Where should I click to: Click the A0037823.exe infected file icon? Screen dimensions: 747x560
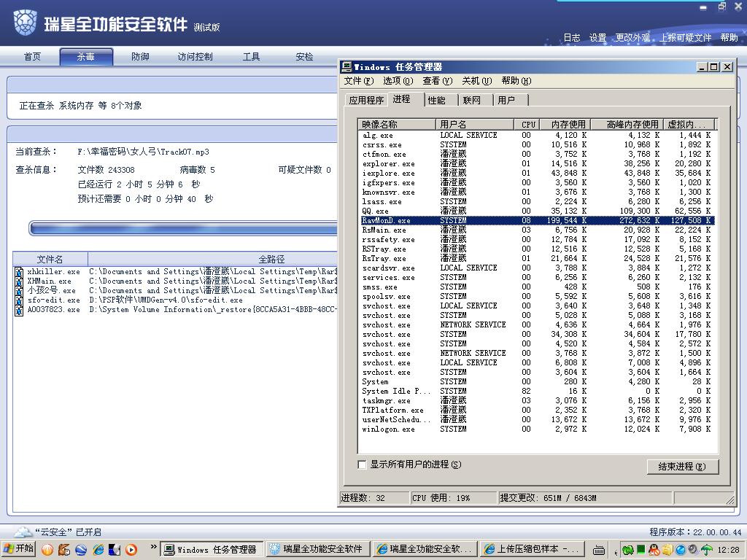click(19, 310)
